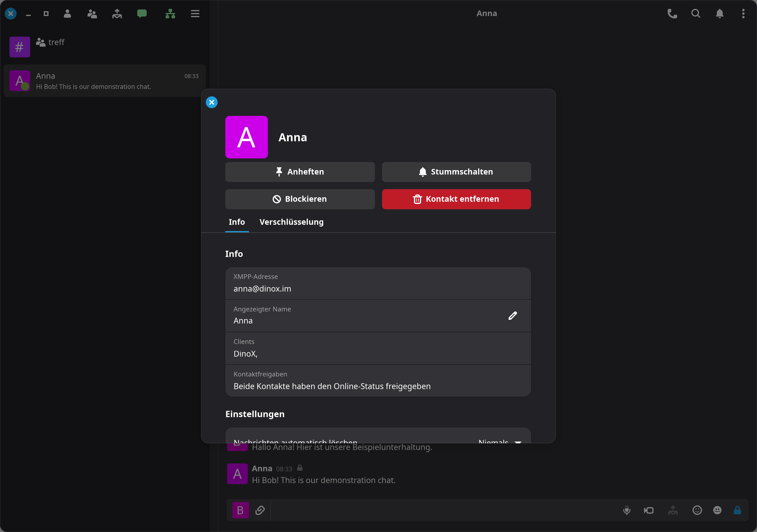
Task: Toggle encryption with the blue lock icon
Action: [x=737, y=510]
